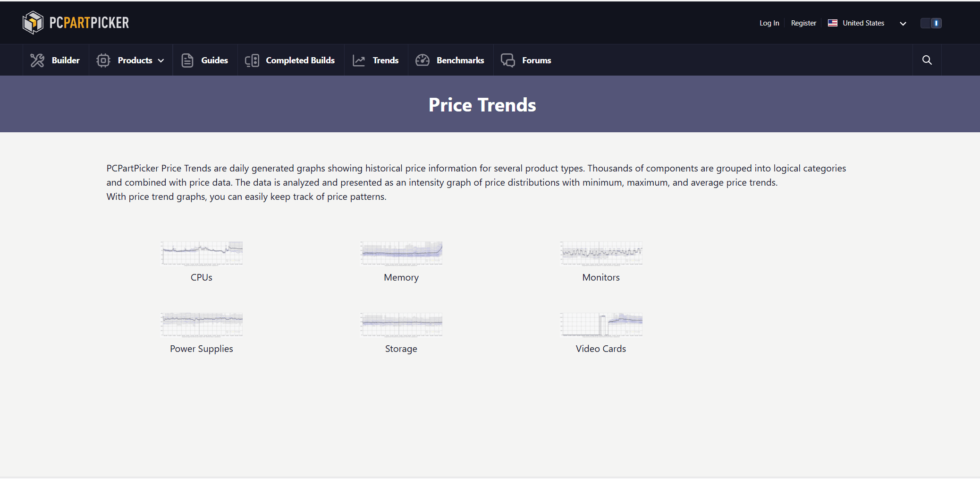The image size is (980, 479).
Task: Click the Memory label link
Action: point(401,278)
